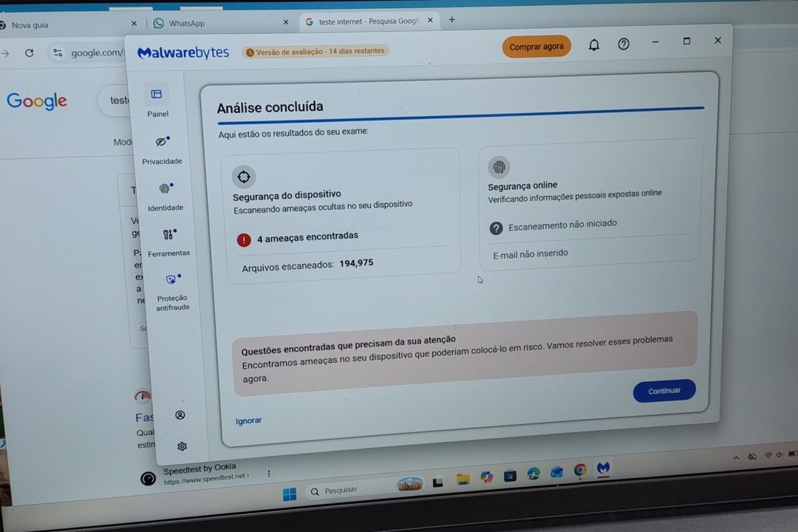Click the fingerprint icon of Segurança online
Image resolution: width=798 pixels, height=532 pixels.
click(x=499, y=167)
